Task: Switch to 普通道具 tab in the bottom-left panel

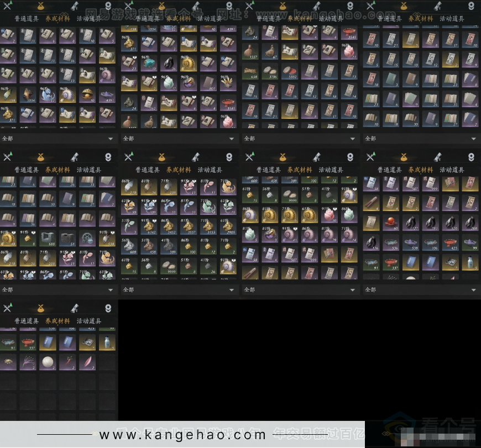Action: coord(27,321)
